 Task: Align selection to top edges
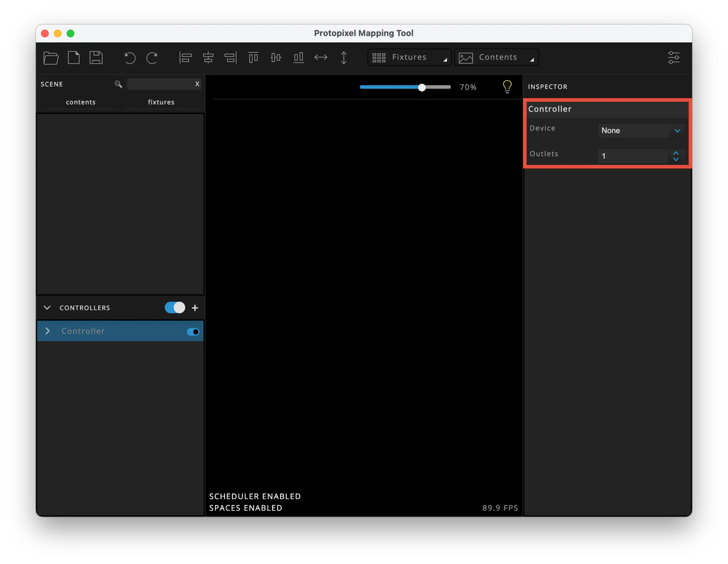tap(253, 58)
